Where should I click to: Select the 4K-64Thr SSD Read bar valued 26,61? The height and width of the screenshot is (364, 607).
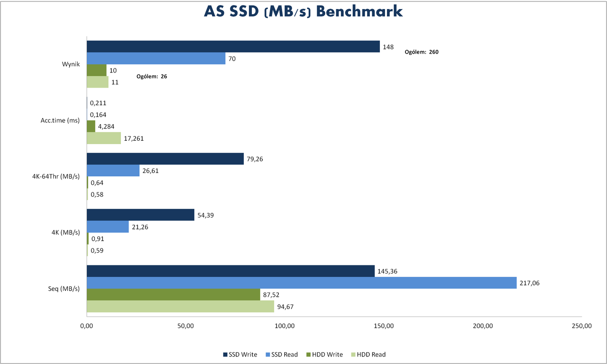click(x=113, y=171)
